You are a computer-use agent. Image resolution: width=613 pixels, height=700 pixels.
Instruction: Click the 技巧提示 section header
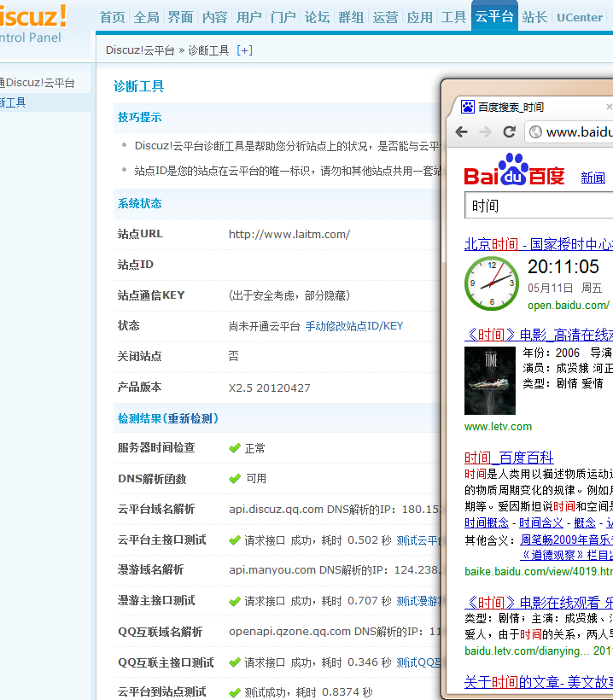[x=139, y=118]
